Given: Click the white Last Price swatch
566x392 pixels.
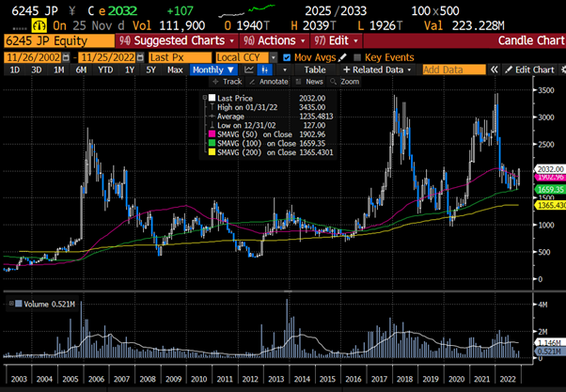Looking at the screenshot, I should tap(212, 98).
